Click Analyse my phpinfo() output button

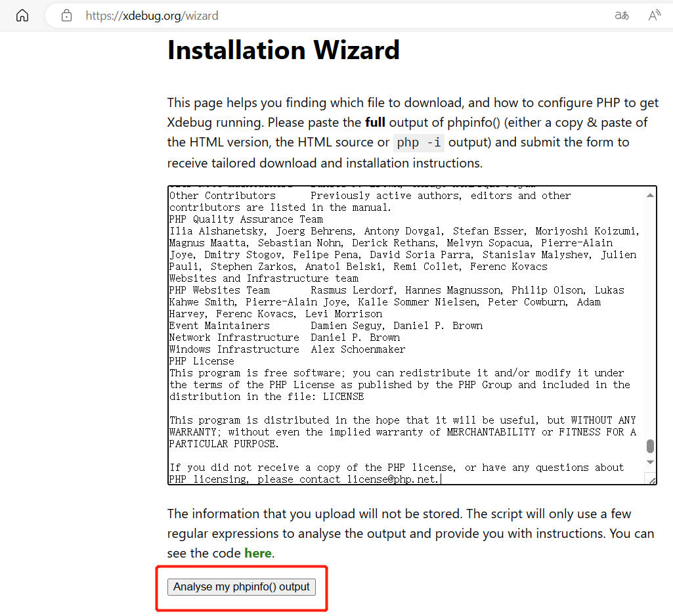[x=242, y=587]
